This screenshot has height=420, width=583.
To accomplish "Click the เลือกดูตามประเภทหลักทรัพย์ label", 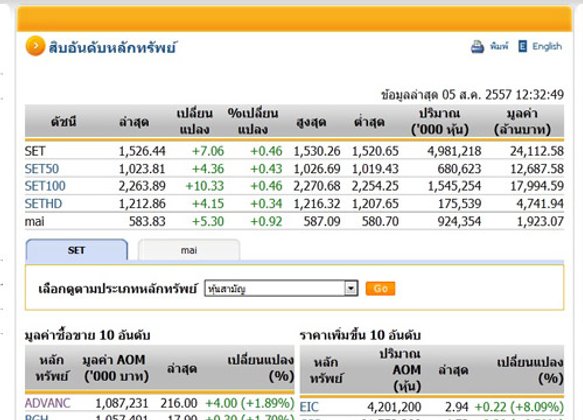I will [117, 288].
